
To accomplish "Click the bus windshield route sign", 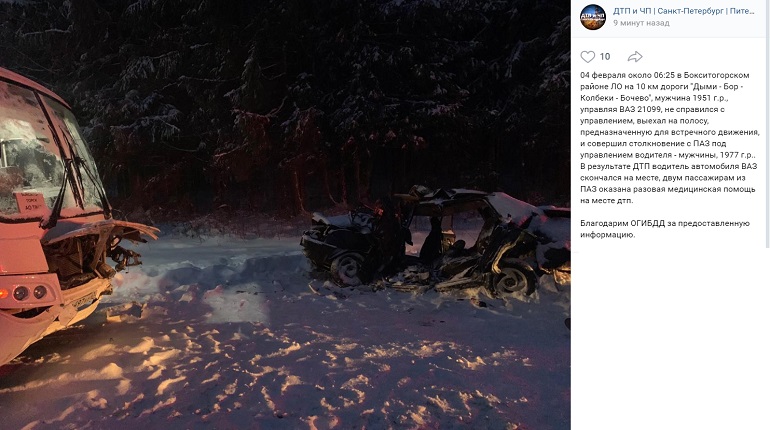I will (x=29, y=202).
